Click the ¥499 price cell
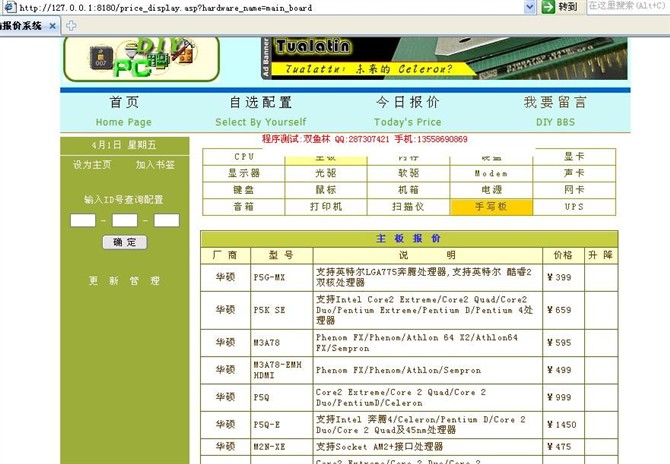Screen dimensions: 670x464 point(563,370)
